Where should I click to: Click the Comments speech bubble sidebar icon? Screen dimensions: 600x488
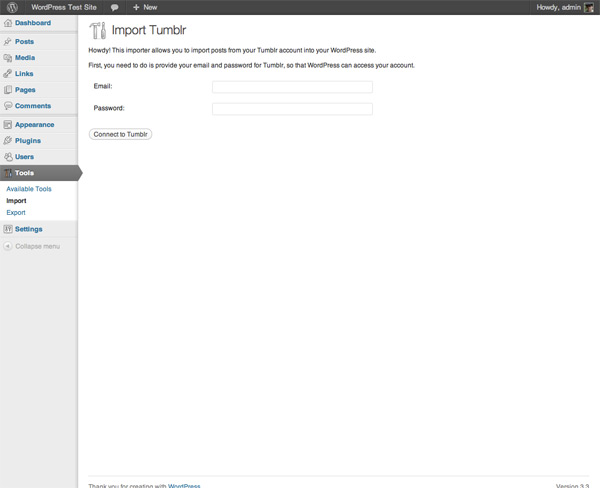point(8,106)
